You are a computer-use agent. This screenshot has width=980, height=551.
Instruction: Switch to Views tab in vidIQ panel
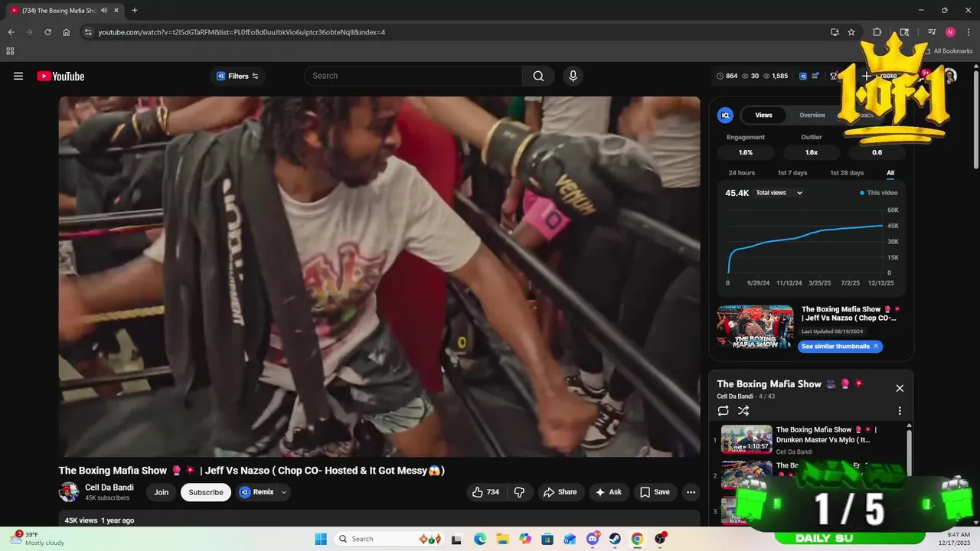[763, 115]
